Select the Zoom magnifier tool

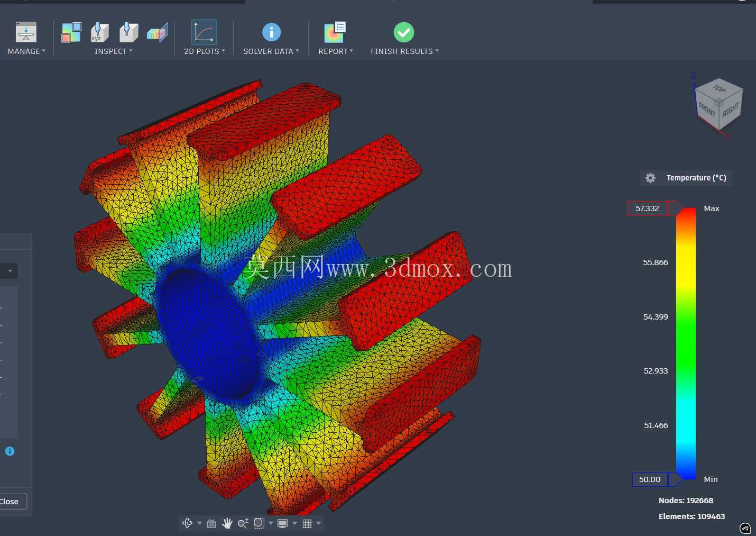tap(243, 523)
